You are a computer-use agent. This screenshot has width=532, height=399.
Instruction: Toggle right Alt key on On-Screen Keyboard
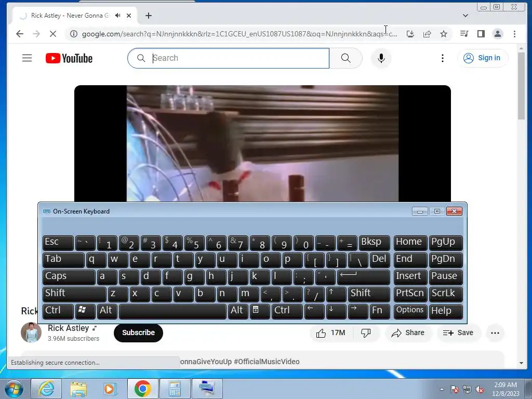coord(238,311)
